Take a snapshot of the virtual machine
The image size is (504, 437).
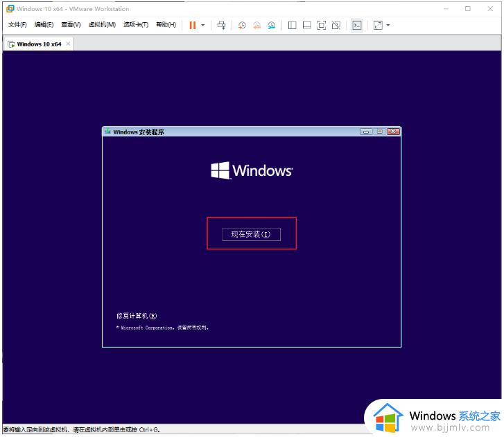tap(242, 25)
